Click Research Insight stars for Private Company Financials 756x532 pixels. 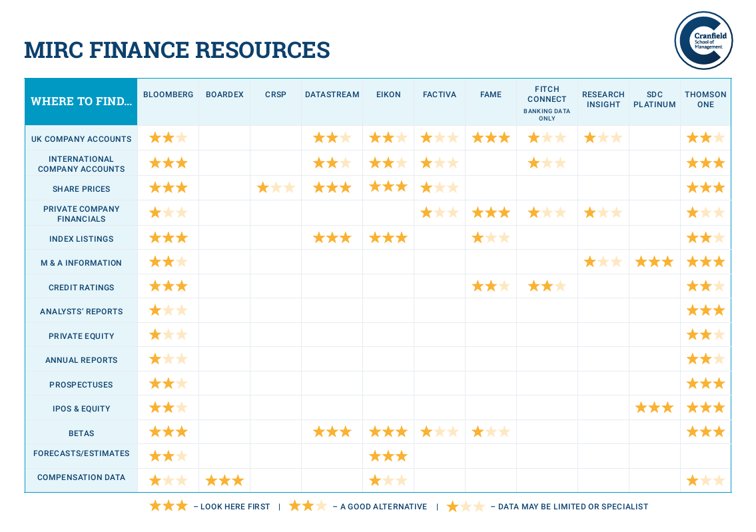(603, 213)
